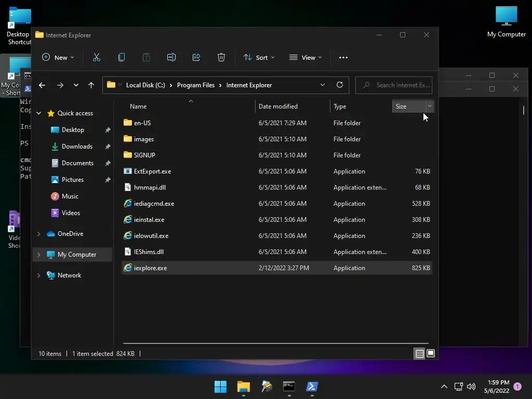Click the Share icon in toolbar
532x399 pixels.
(x=196, y=57)
